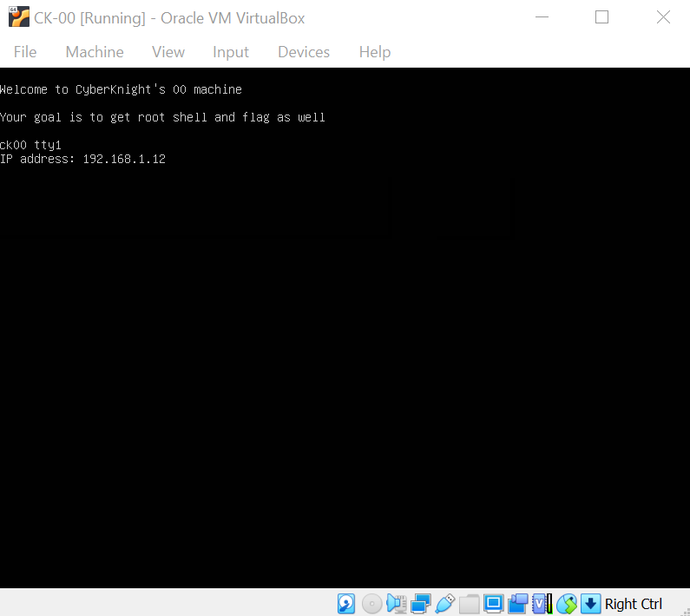The width and height of the screenshot is (690, 616).
Task: Open the View menu
Action: (168, 52)
